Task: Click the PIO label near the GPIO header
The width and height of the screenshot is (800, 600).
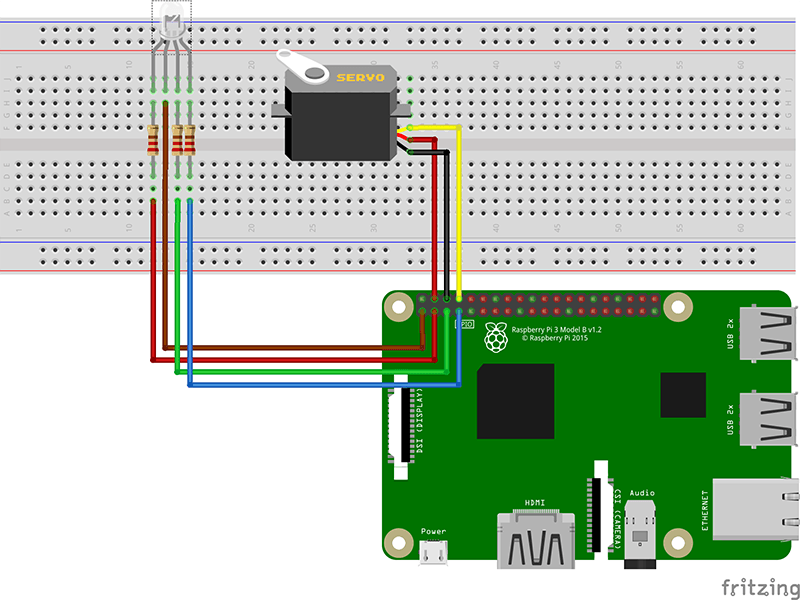Action: 464,324
